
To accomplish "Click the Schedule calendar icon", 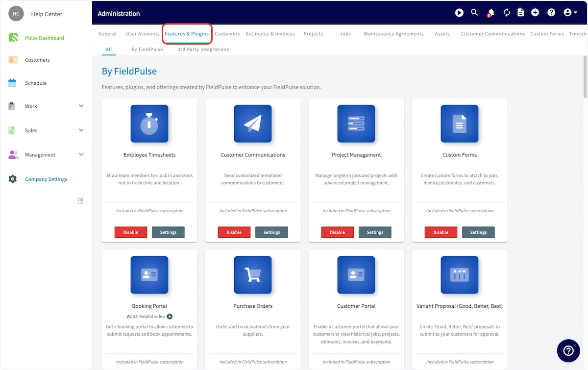I will [12, 83].
